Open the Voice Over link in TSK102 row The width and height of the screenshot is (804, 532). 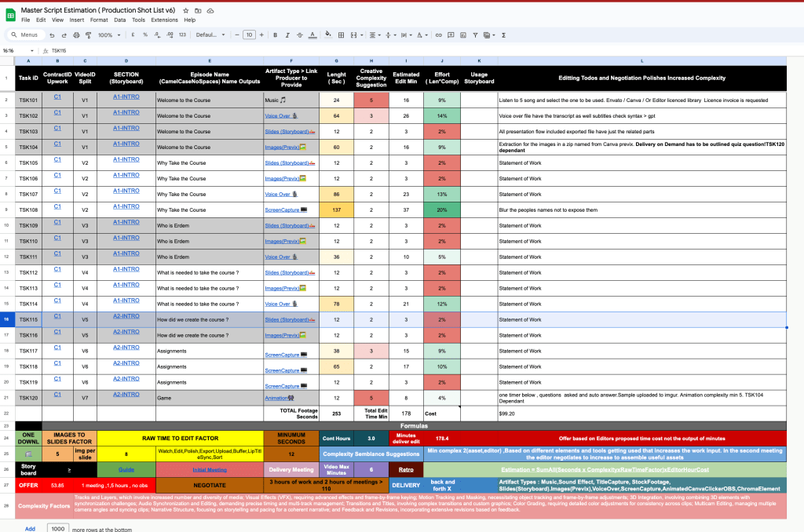pos(277,116)
